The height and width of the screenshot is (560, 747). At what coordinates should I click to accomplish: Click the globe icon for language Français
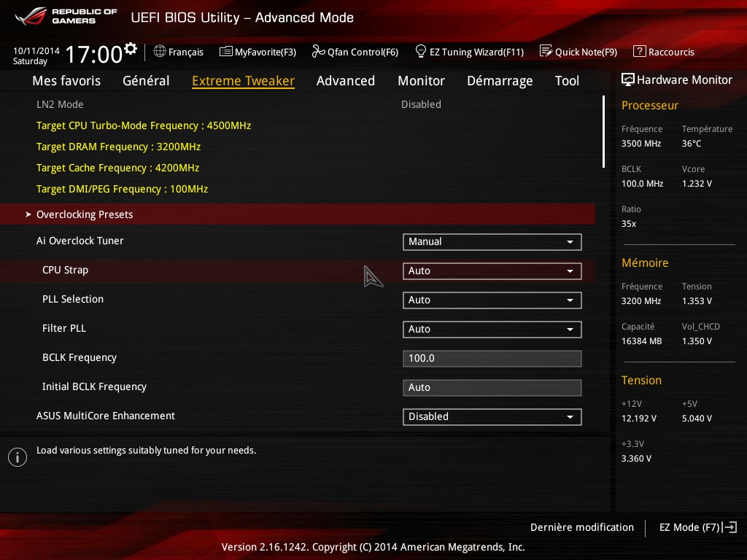160,52
